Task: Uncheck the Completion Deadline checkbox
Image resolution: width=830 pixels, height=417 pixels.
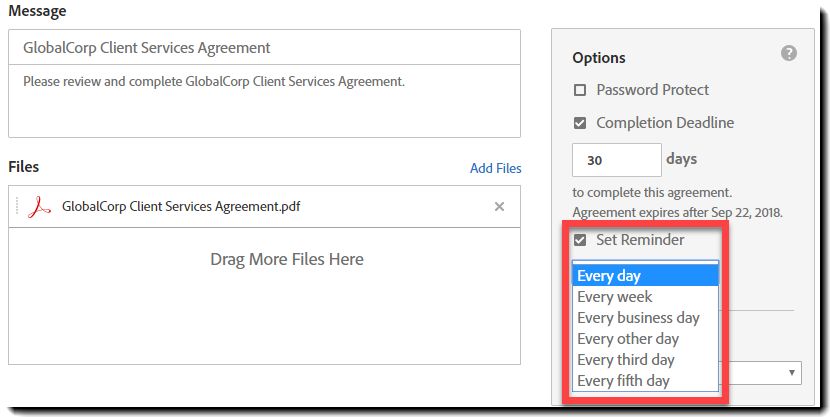Action: [580, 123]
